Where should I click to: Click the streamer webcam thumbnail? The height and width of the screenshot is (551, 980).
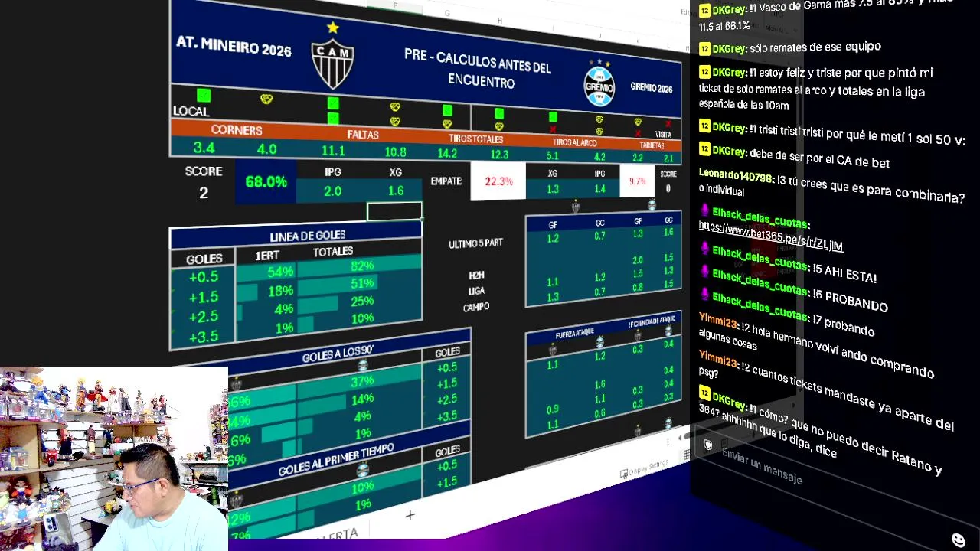(114, 459)
